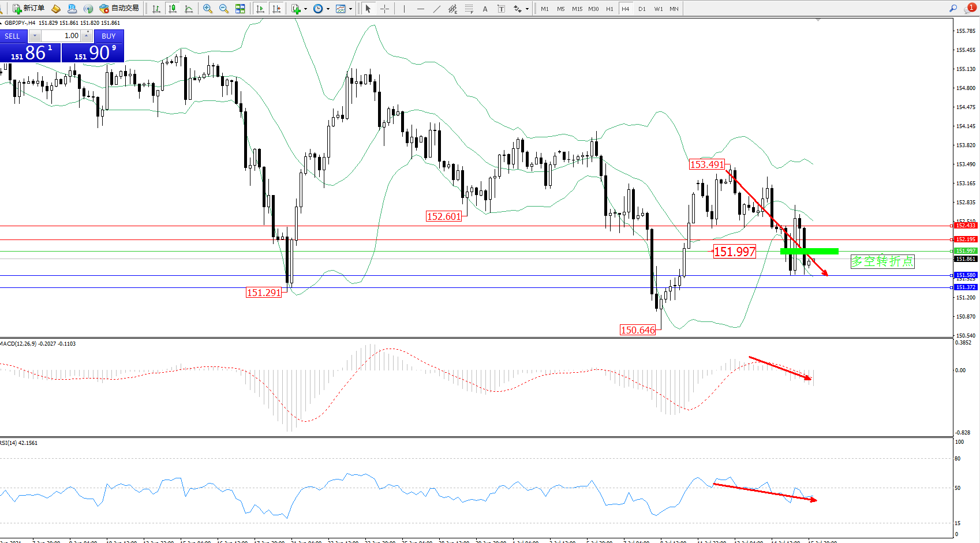The image size is (980, 543).
Task: Switch to the D1 timeframe
Action: point(642,9)
